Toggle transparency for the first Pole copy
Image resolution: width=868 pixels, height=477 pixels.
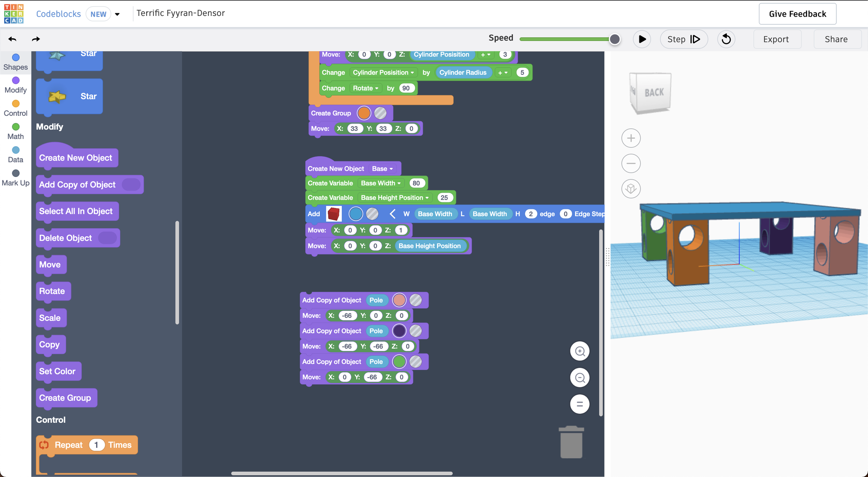click(416, 300)
